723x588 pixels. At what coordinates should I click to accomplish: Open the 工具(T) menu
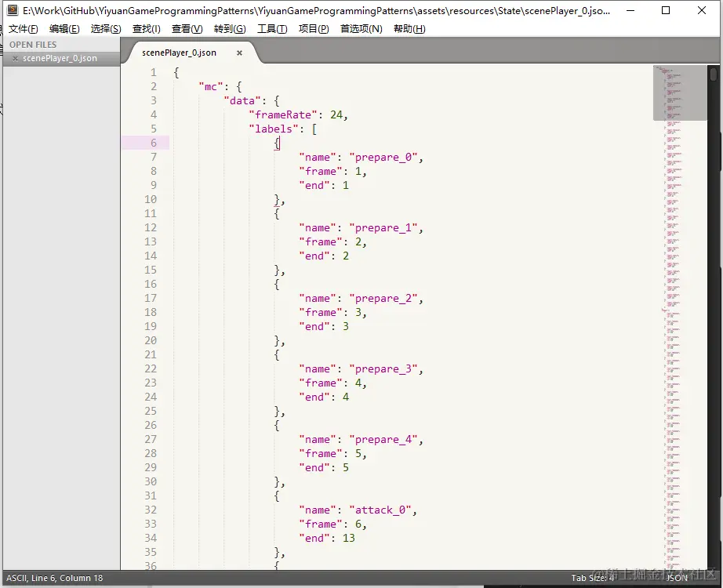(272, 29)
